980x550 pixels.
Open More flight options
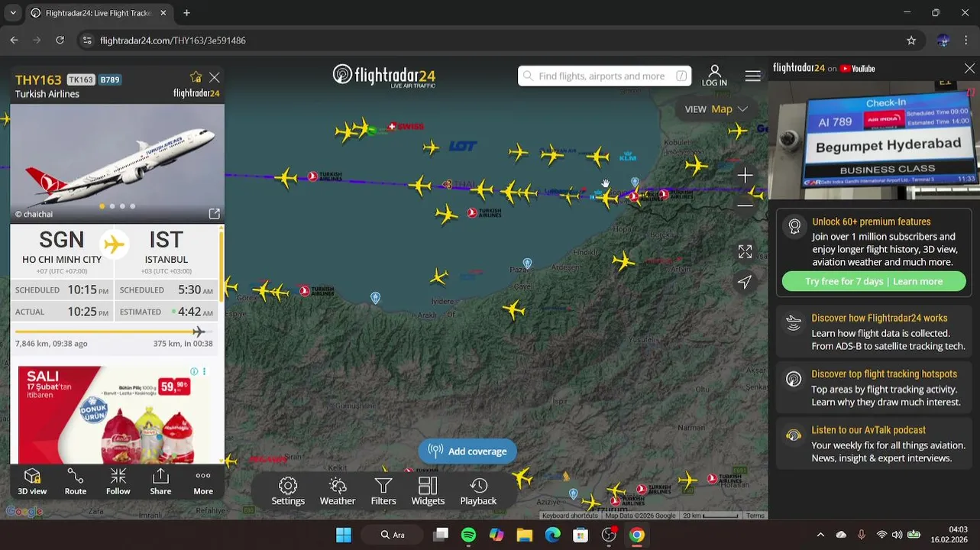coord(203,482)
